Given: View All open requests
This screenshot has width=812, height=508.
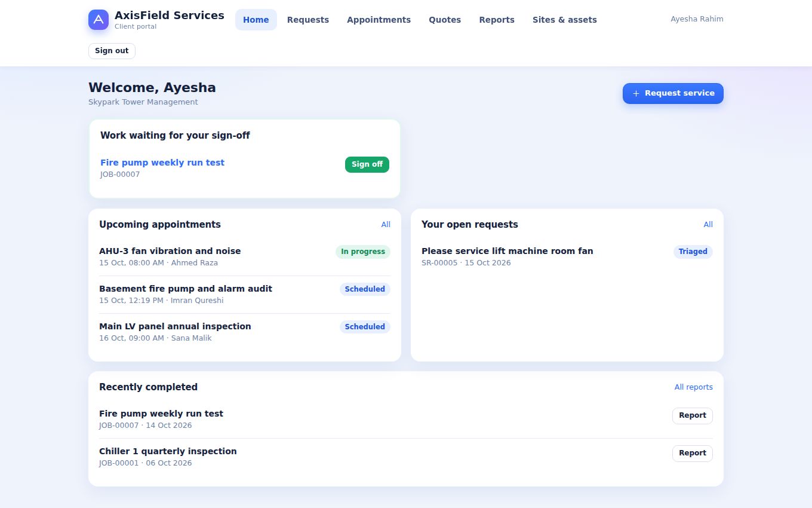Looking at the screenshot, I should click(x=708, y=225).
